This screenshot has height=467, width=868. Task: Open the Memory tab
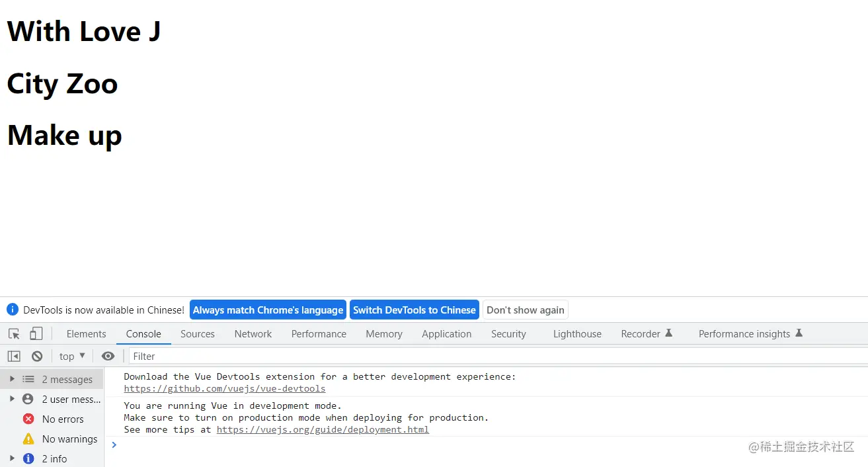click(384, 334)
